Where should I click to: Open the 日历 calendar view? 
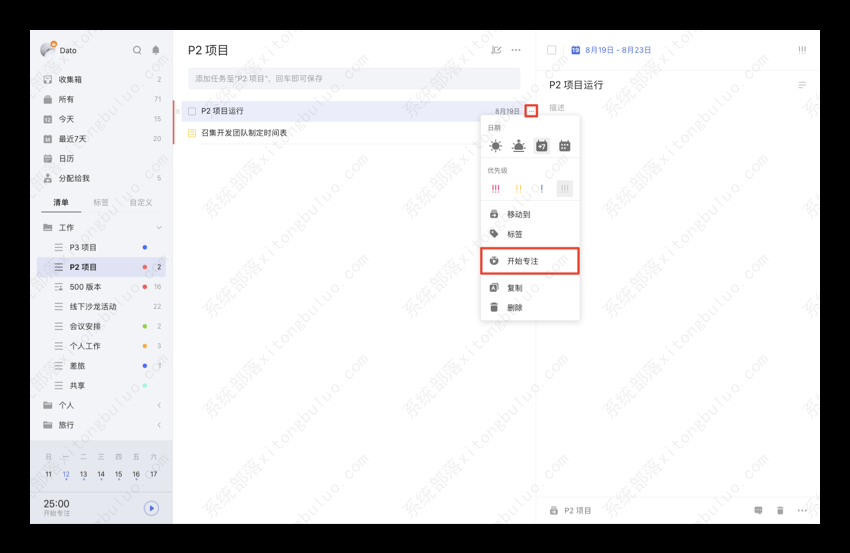[x=102, y=158]
